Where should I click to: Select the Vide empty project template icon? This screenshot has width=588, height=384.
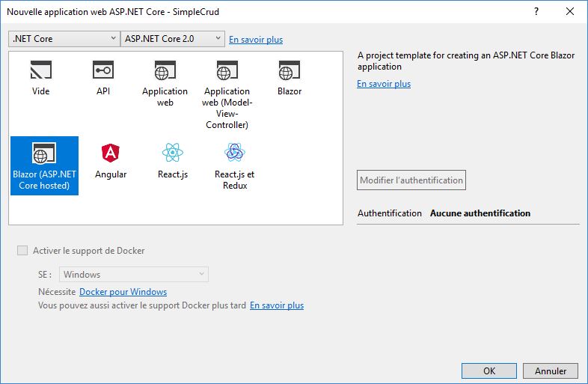click(x=41, y=70)
